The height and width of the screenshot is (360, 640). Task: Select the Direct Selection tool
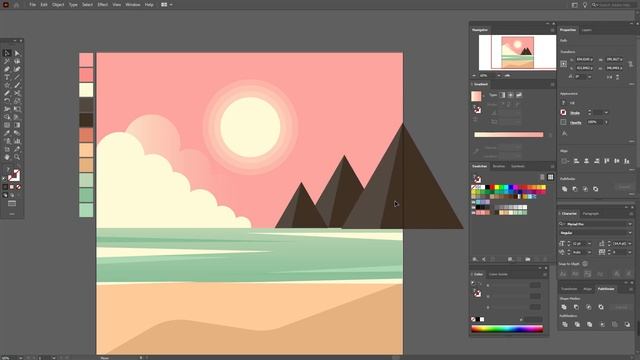pos(17,53)
